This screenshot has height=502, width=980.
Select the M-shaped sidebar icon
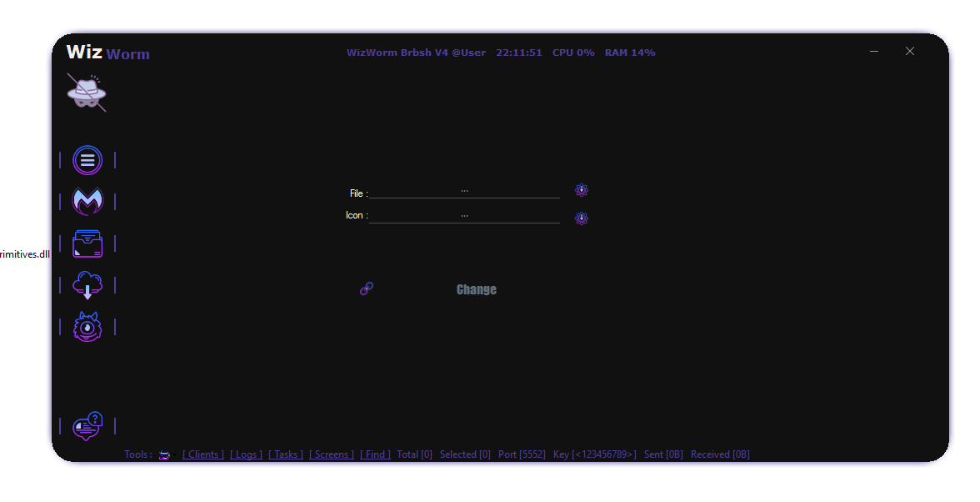click(x=87, y=202)
